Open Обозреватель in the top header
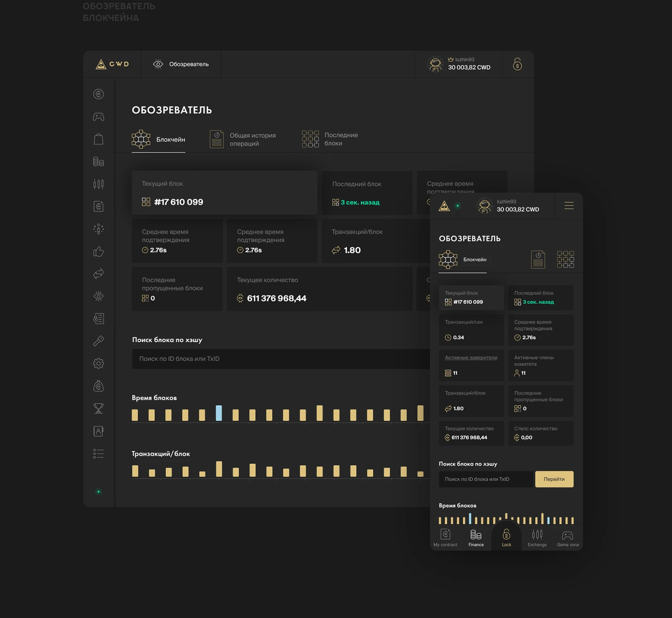Screen dimensions: 672x618 181,64
